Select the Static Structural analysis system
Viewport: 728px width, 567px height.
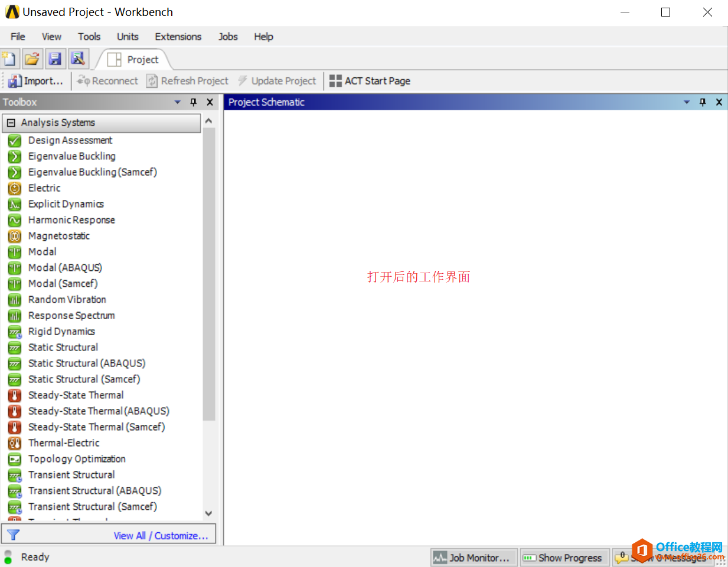63,348
